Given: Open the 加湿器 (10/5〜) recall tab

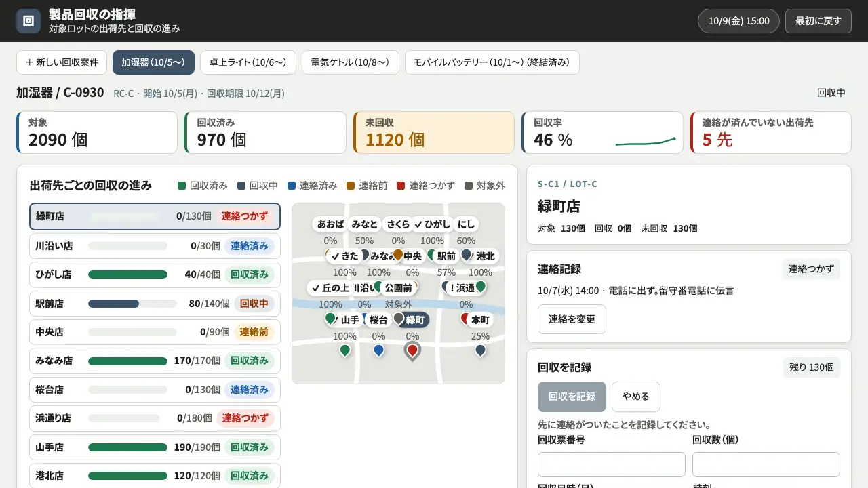Looking at the screenshot, I should [x=153, y=62].
